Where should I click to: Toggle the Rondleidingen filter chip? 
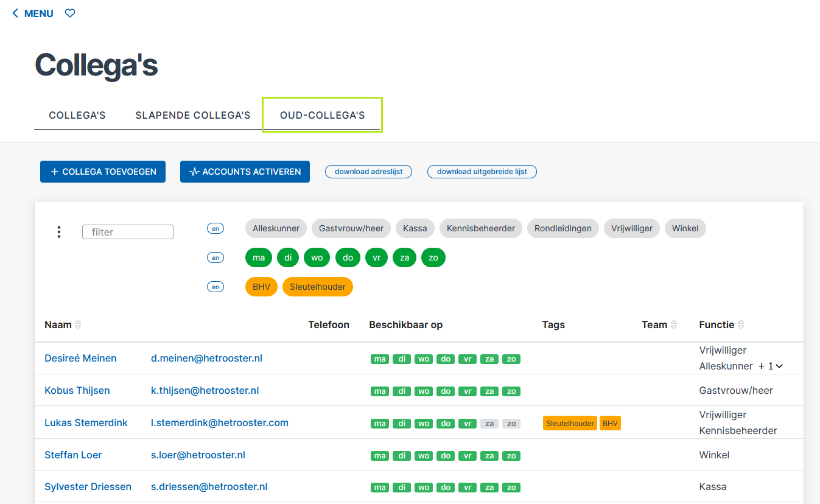point(563,228)
